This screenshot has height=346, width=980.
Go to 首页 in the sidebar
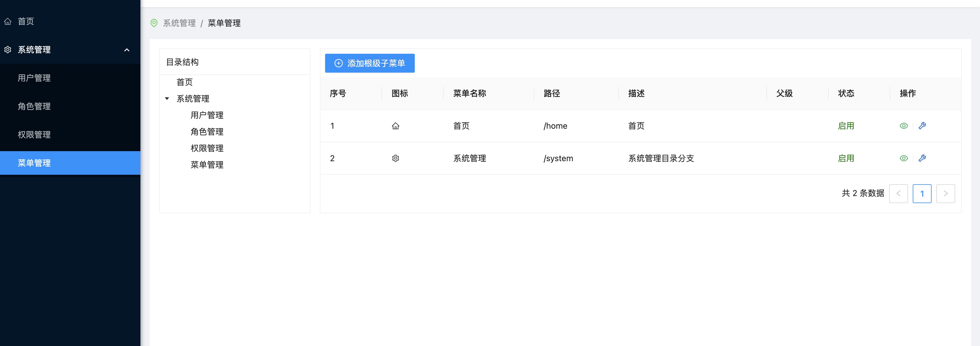[26, 21]
